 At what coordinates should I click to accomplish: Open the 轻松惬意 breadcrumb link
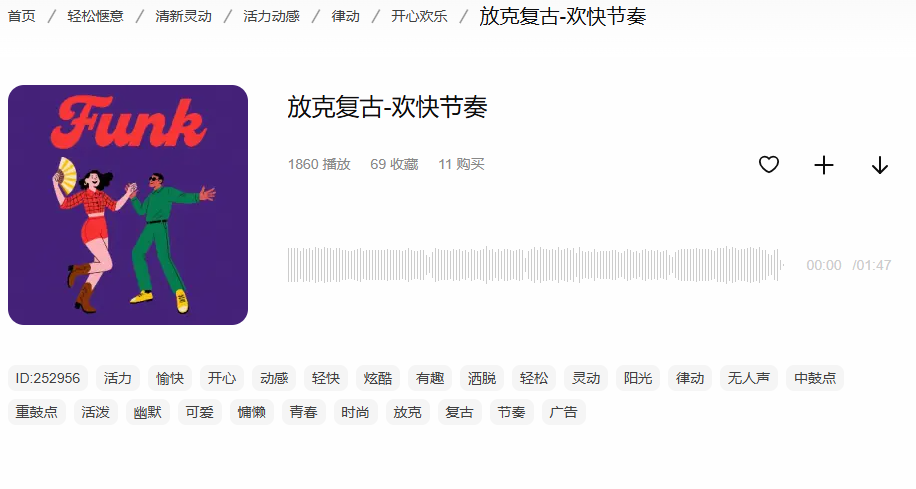tap(95, 16)
